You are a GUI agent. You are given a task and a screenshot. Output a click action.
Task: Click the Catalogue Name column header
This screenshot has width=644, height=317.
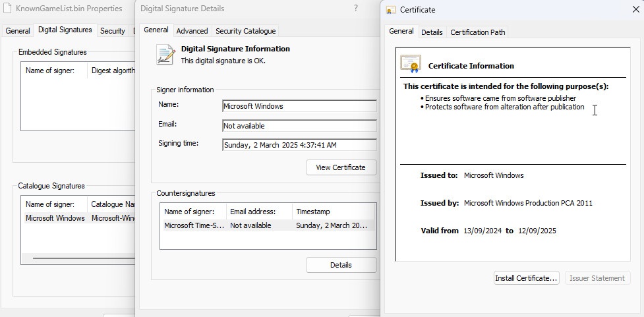pos(111,204)
